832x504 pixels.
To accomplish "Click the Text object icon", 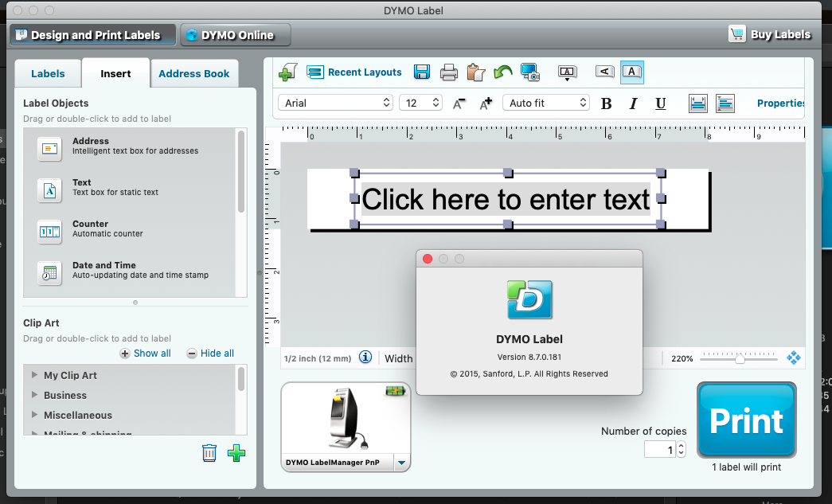I will 50,190.
